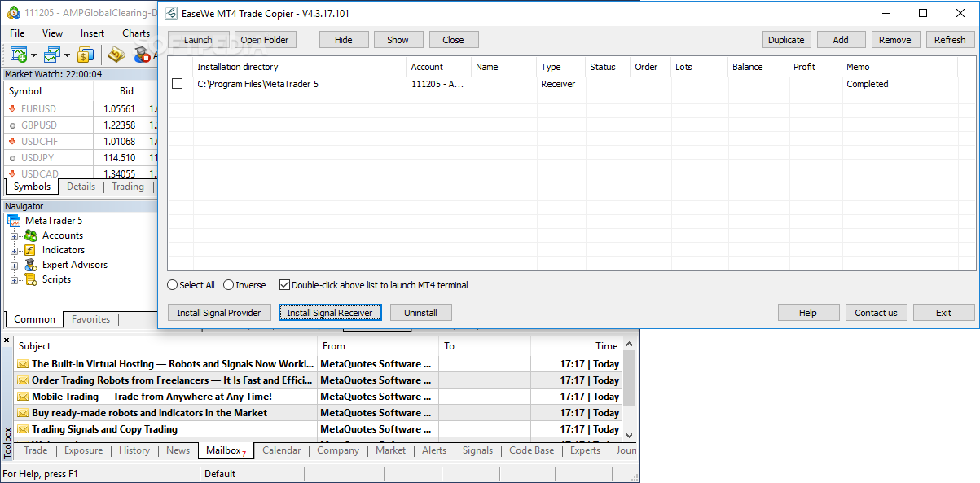Click the mailbox scrollbar up arrow
980x483 pixels.
click(x=629, y=345)
